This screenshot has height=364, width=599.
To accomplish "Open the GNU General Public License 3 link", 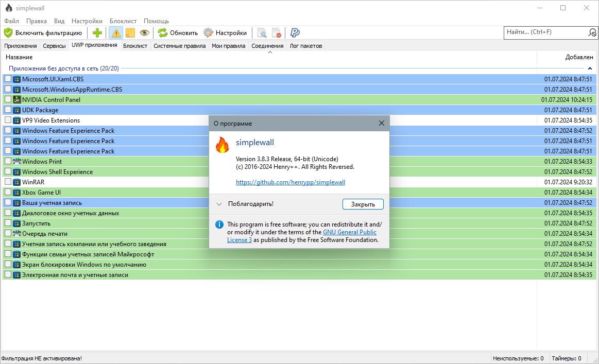I will 302,236.
